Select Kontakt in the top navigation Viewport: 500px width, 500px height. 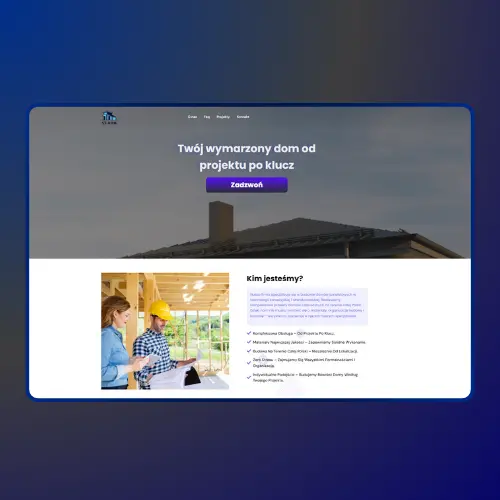pos(243,117)
